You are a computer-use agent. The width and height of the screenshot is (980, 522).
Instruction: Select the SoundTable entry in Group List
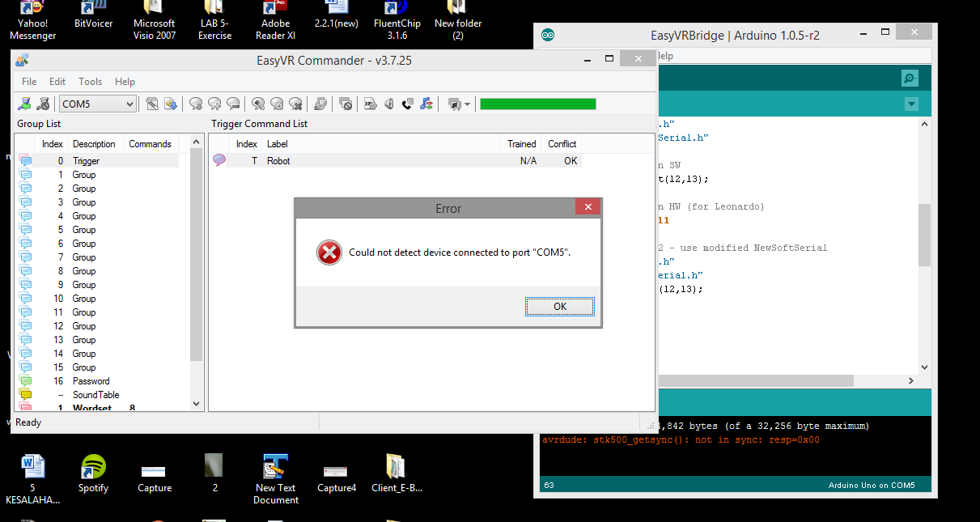point(95,395)
